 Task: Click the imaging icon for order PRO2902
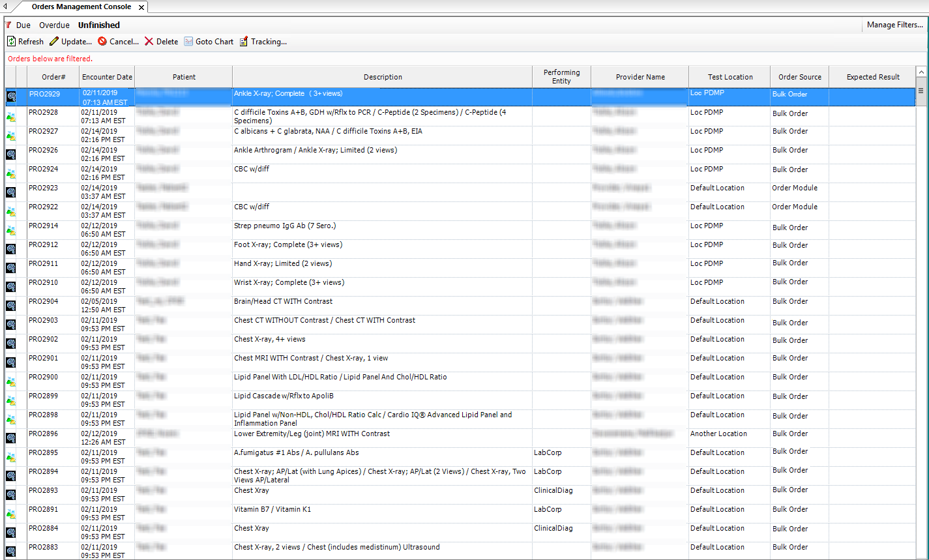tap(11, 344)
